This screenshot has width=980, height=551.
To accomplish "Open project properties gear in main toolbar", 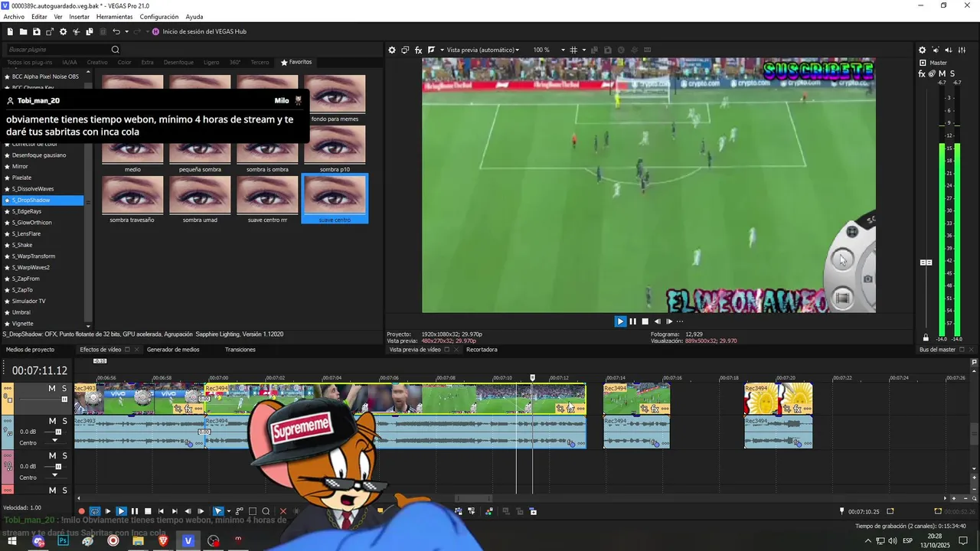I will tap(64, 31).
